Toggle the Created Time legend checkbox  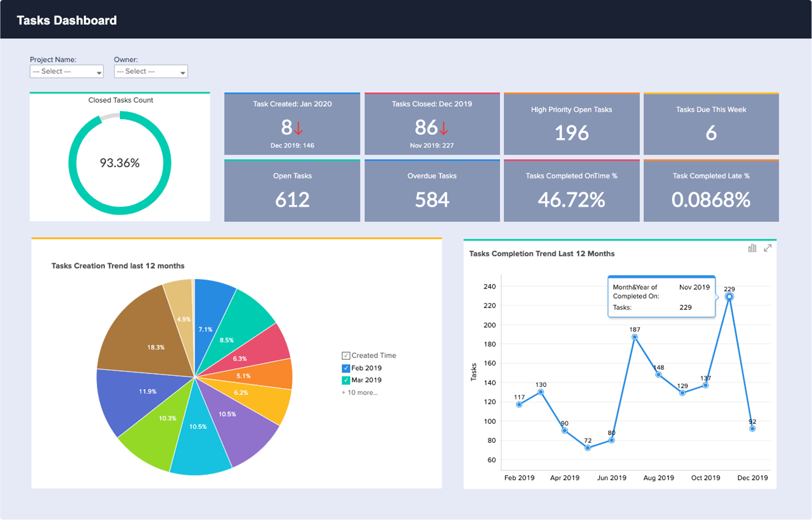(346, 355)
